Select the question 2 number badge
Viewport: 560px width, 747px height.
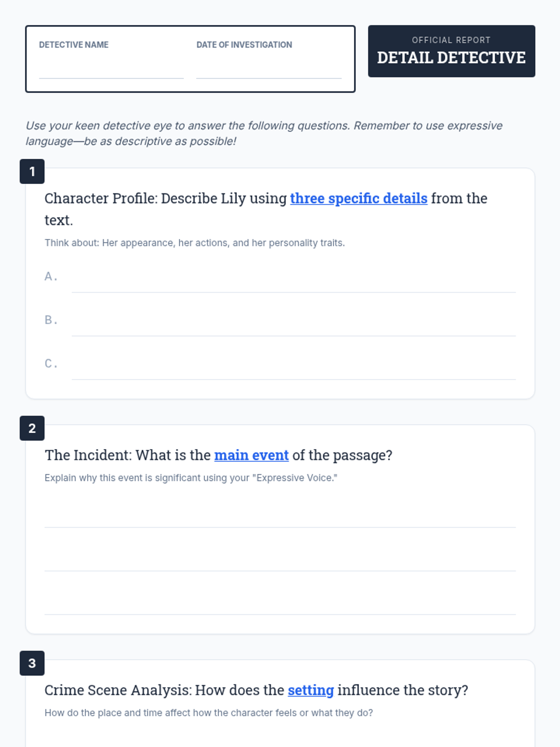tap(32, 428)
